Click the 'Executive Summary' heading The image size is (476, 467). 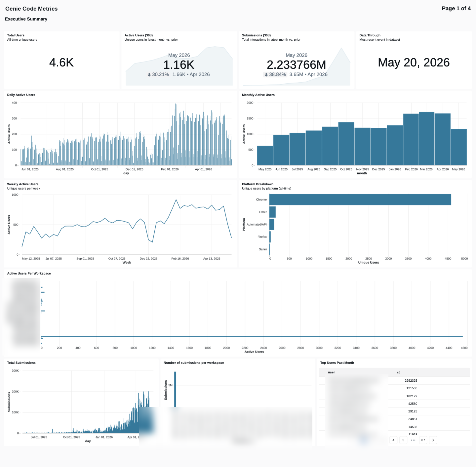(26, 19)
